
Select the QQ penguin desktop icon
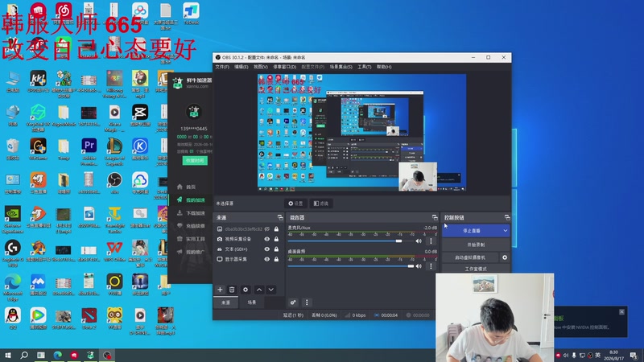point(12,319)
